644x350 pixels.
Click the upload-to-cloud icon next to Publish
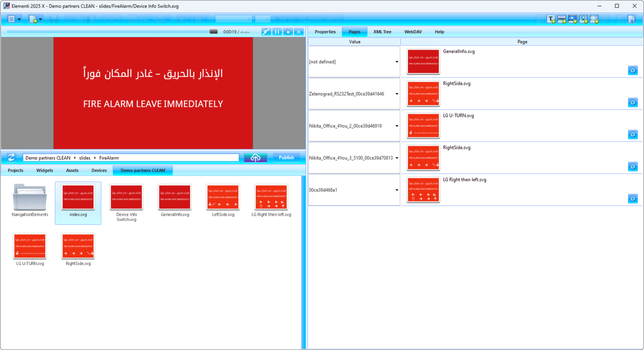(256, 157)
